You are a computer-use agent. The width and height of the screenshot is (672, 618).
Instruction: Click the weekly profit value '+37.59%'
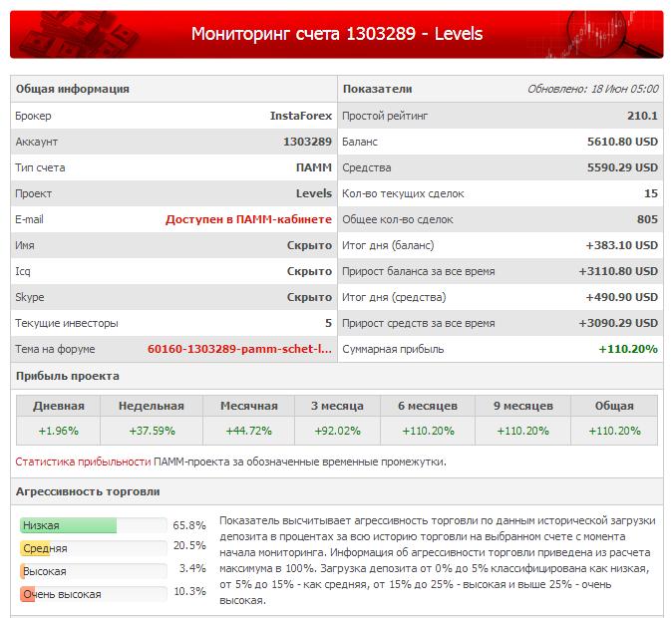tap(153, 431)
